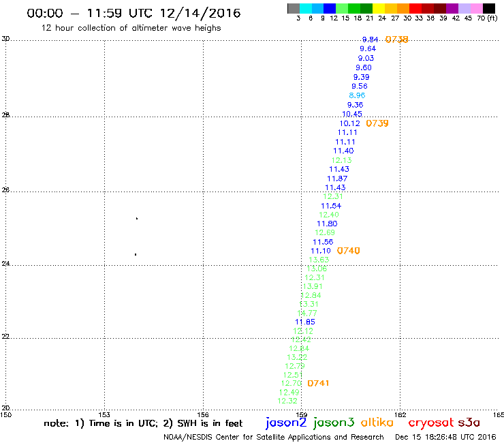Image resolution: width=504 pixels, height=443 pixels.
Task: Click the latitude axis label '24'
Action: point(5,264)
